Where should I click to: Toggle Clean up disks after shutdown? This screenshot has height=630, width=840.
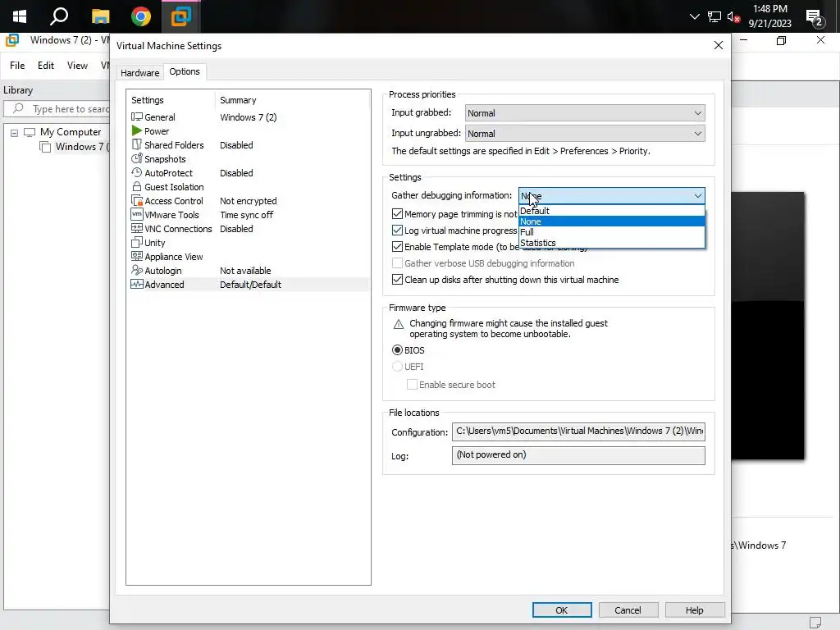(397, 280)
